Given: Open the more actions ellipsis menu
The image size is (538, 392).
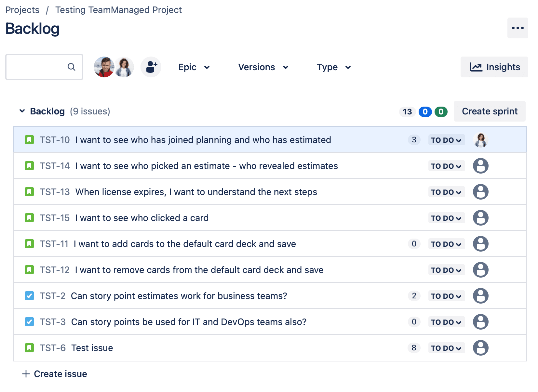Looking at the screenshot, I should [x=518, y=28].
